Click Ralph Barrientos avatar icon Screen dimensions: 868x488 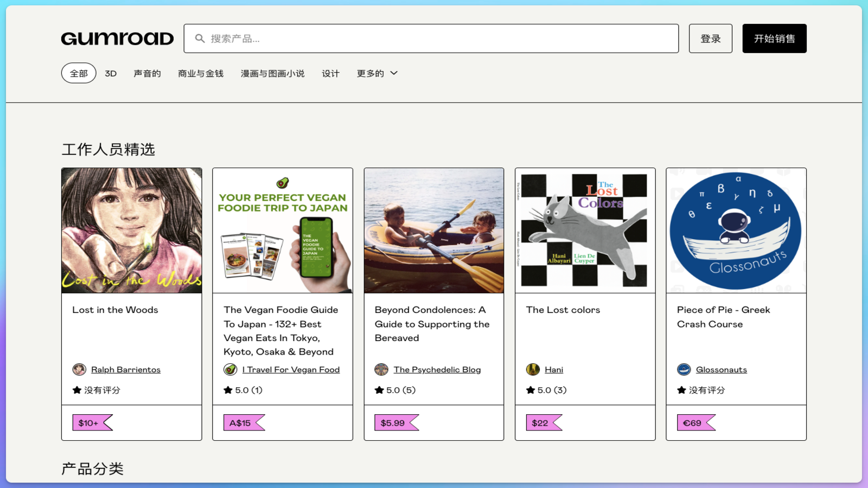pyautogui.click(x=79, y=370)
